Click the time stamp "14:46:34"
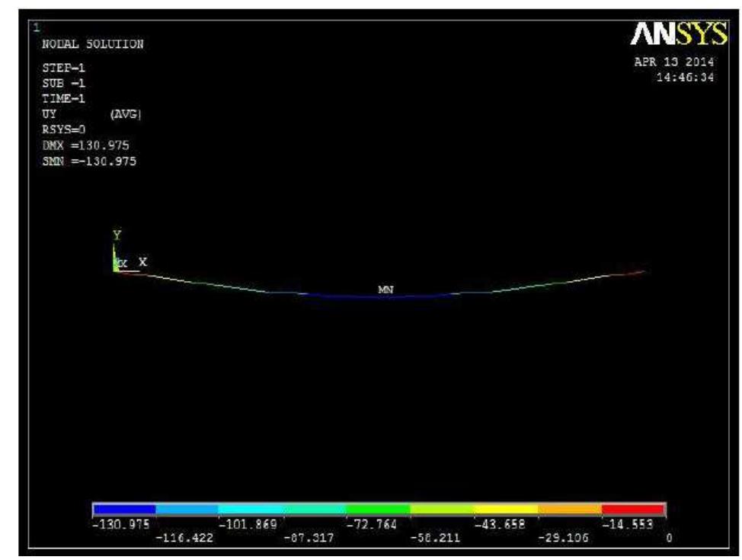 point(685,77)
